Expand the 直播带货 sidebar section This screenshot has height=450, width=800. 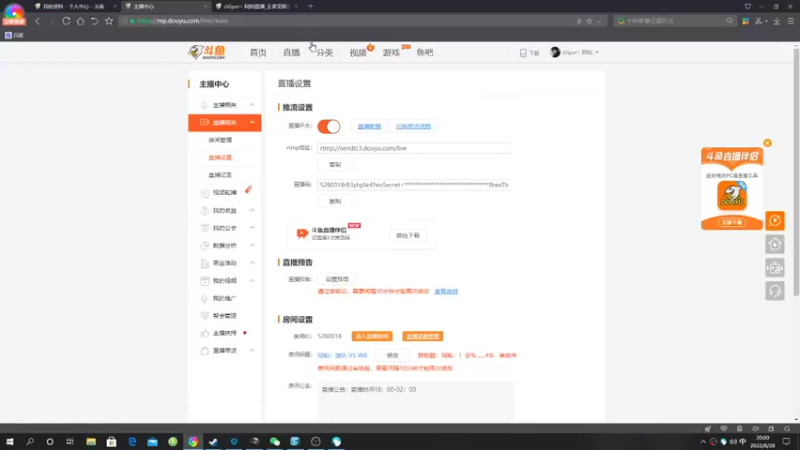(252, 351)
